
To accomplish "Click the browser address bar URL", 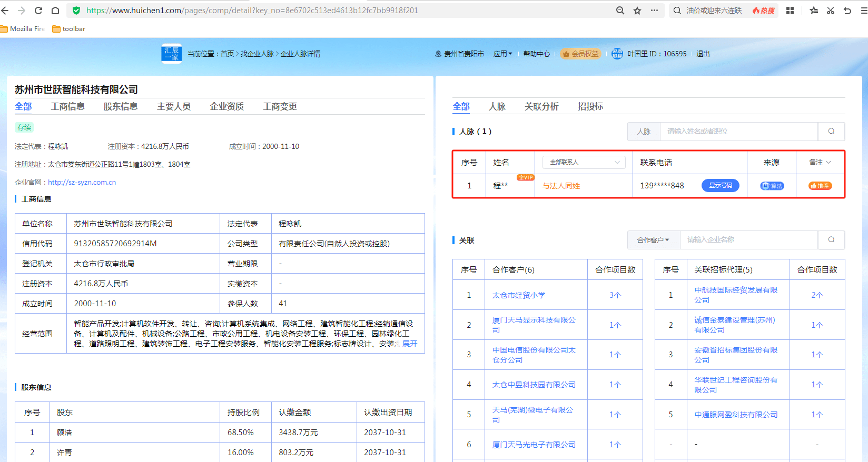I will pos(252,11).
